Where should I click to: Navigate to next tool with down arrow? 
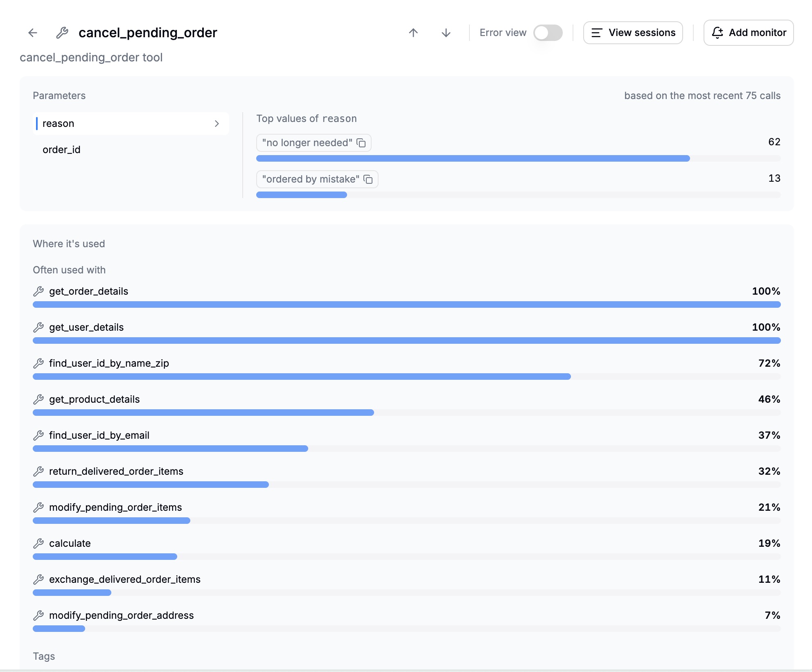(446, 33)
